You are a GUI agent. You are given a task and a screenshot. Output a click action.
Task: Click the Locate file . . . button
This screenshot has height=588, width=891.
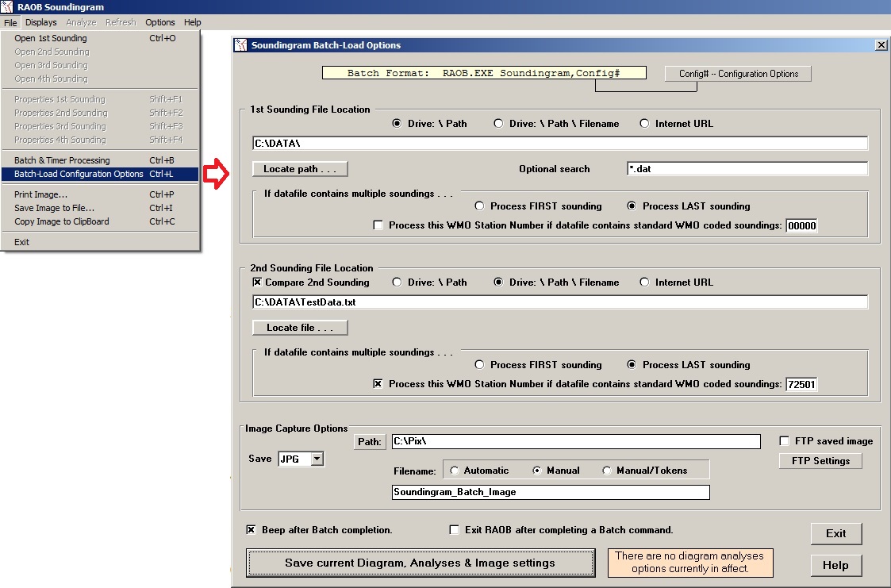pyautogui.click(x=299, y=327)
